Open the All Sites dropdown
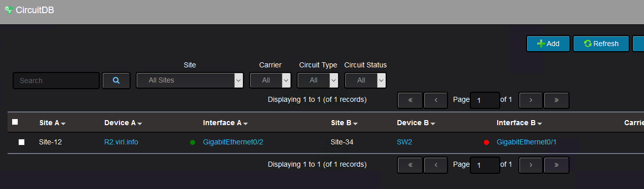Screen dimensions: 644x189 pyautogui.click(x=190, y=81)
